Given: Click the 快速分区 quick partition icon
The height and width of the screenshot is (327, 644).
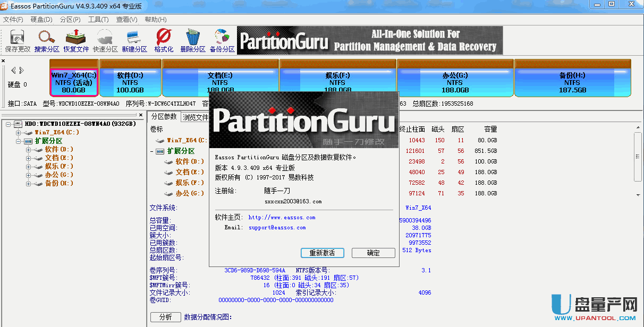Looking at the screenshot, I should [x=105, y=40].
